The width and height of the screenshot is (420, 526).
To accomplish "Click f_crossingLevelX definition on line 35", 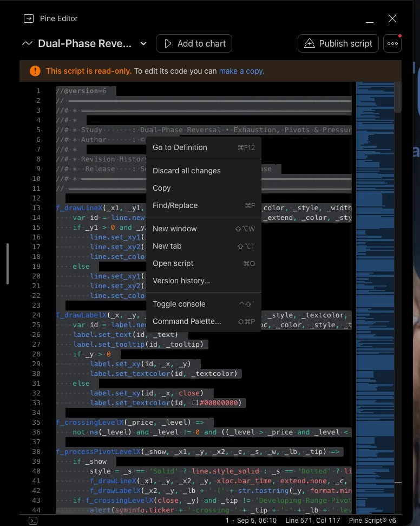I will pyautogui.click(x=90, y=423).
